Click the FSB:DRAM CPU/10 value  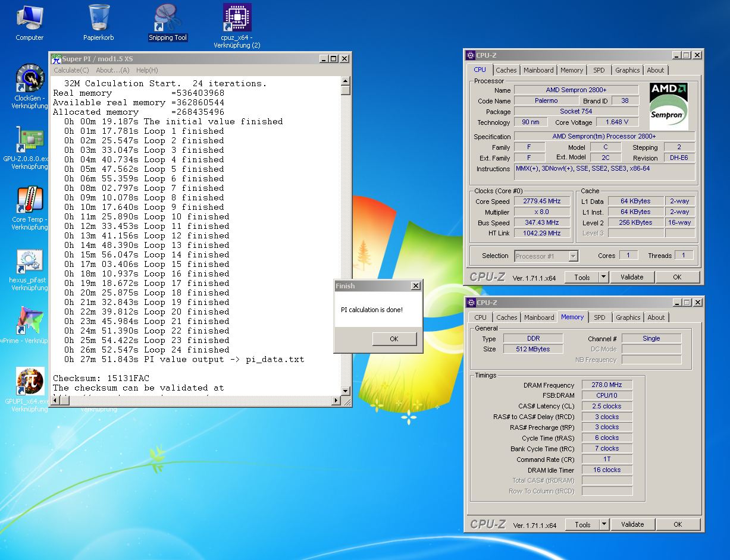(x=607, y=395)
